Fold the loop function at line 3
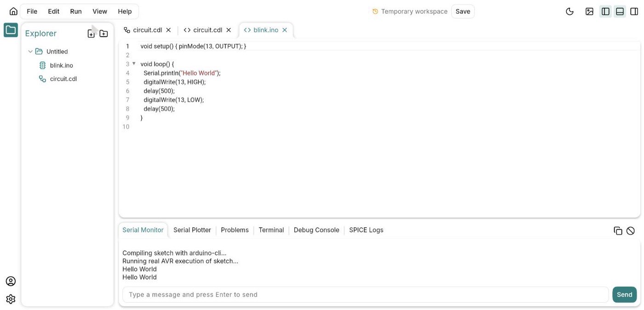This screenshot has height=310, width=644. tap(134, 63)
